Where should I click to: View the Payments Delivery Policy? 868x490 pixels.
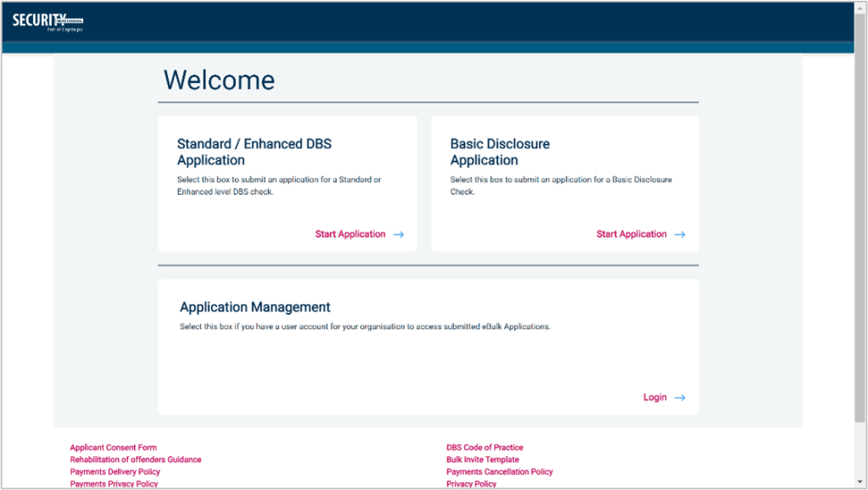pos(115,471)
